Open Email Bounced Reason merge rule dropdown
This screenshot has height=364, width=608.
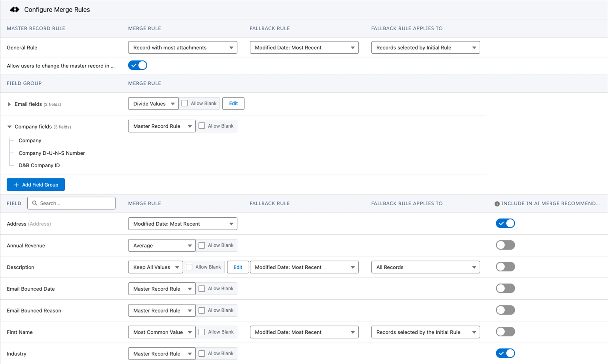(162, 310)
